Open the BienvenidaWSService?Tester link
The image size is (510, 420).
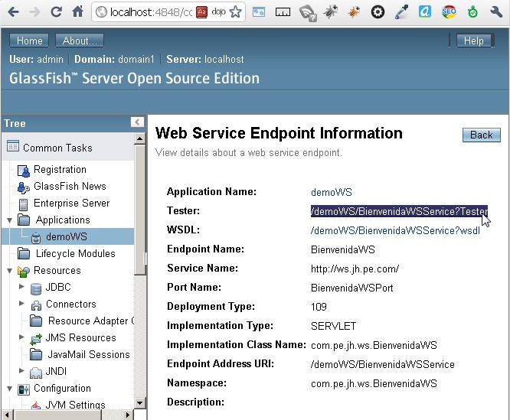[399, 211]
